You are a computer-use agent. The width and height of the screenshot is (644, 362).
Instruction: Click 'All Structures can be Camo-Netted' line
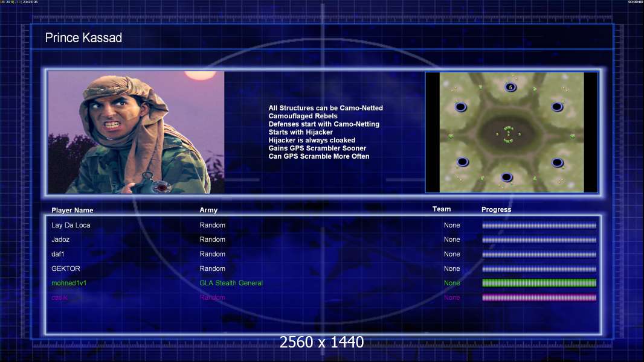pos(325,108)
